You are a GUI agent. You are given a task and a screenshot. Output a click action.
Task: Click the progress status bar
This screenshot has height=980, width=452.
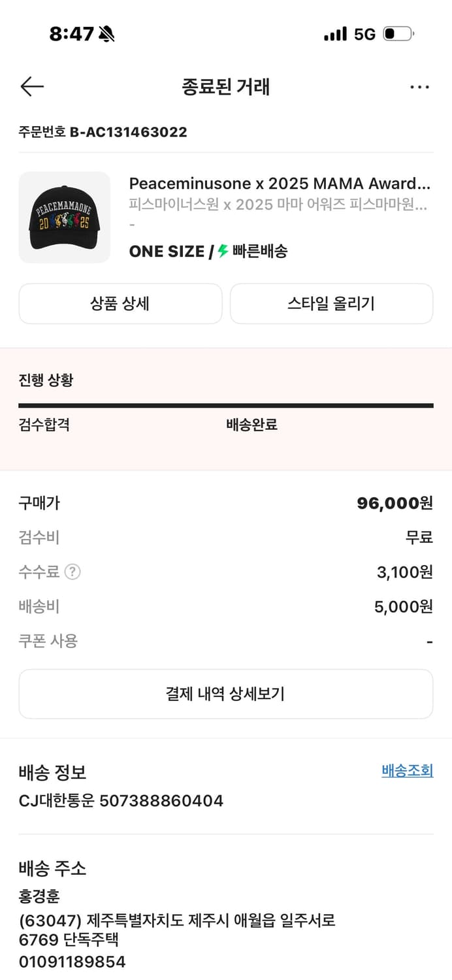(226, 406)
